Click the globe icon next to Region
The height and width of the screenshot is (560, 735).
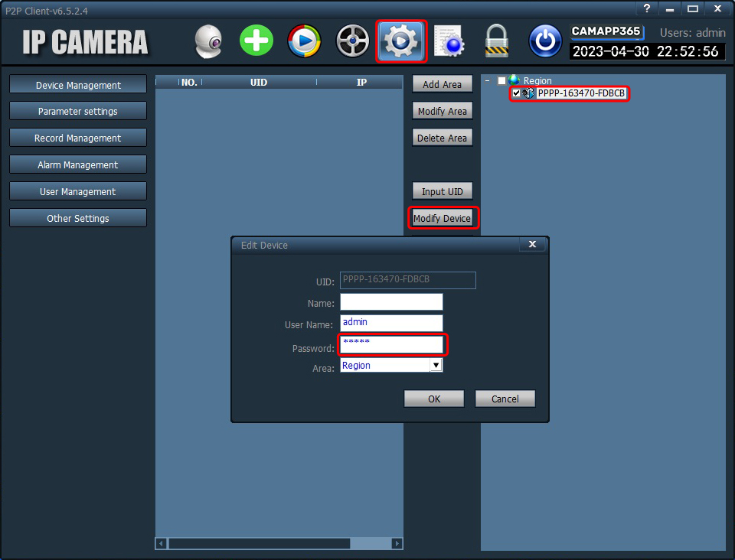pos(514,80)
